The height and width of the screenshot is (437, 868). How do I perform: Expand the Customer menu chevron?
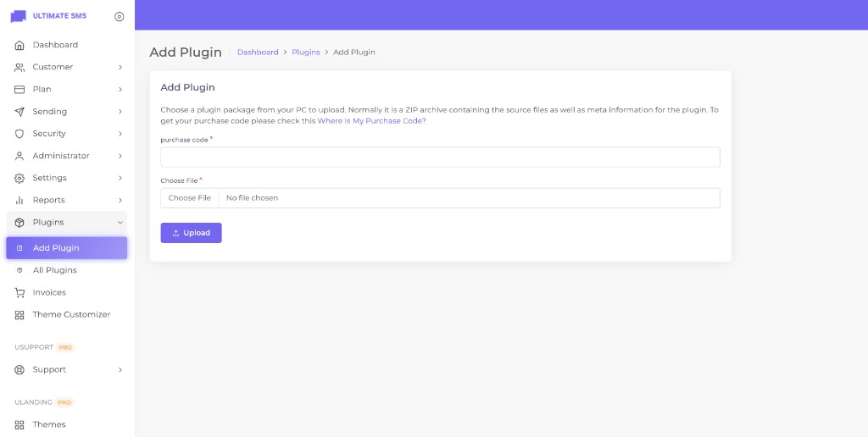(120, 67)
